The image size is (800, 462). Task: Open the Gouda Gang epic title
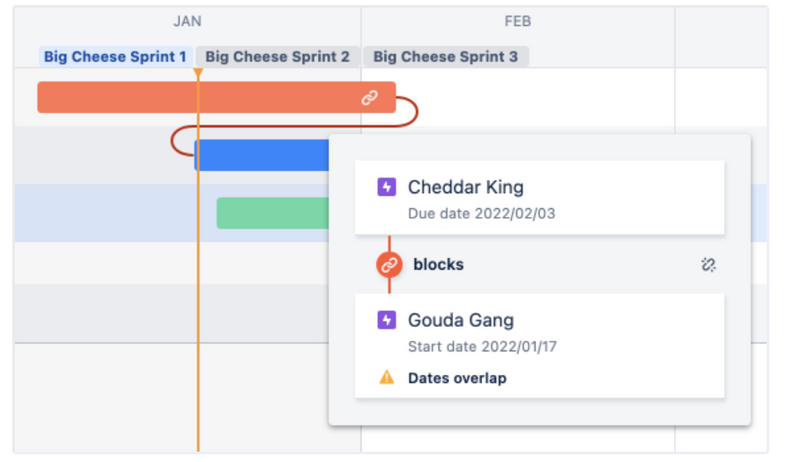[460, 321]
